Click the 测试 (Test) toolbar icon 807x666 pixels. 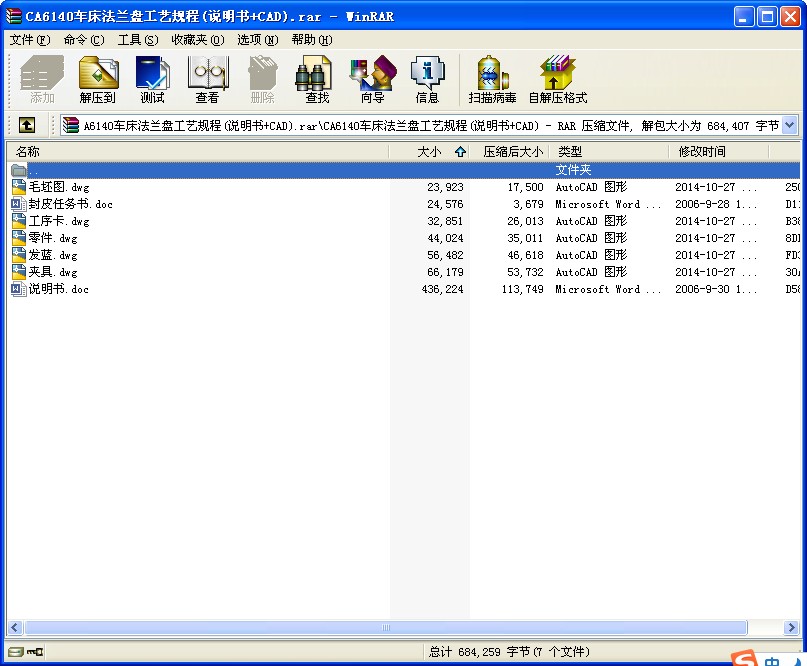pos(152,79)
